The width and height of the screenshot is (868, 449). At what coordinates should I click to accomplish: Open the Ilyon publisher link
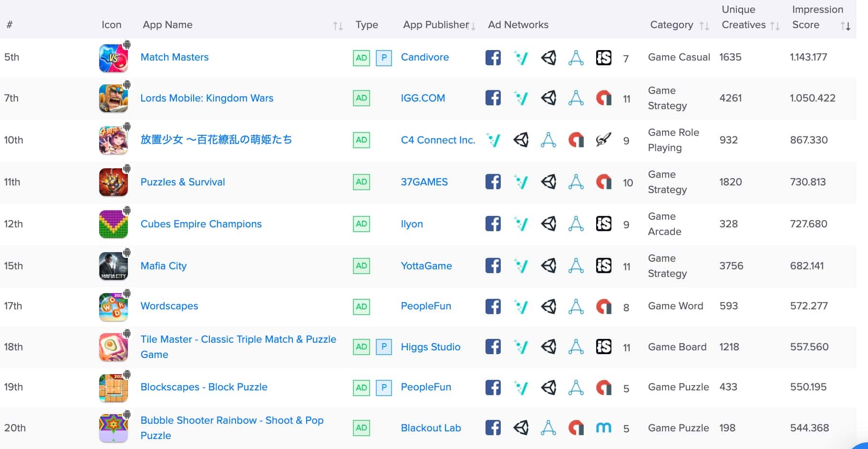[412, 224]
